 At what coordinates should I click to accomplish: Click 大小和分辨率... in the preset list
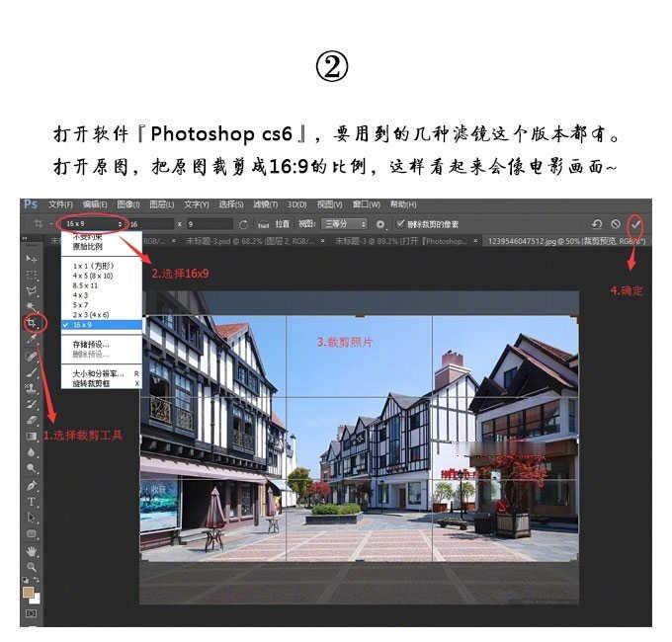[102, 373]
